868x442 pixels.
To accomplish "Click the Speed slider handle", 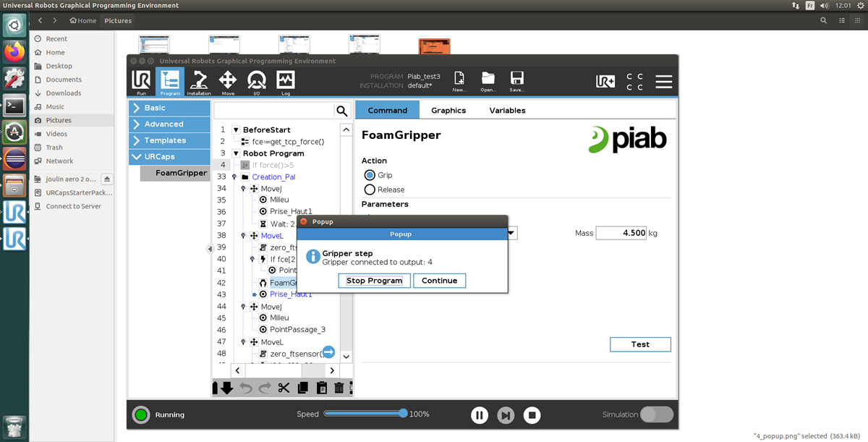I will [403, 413].
